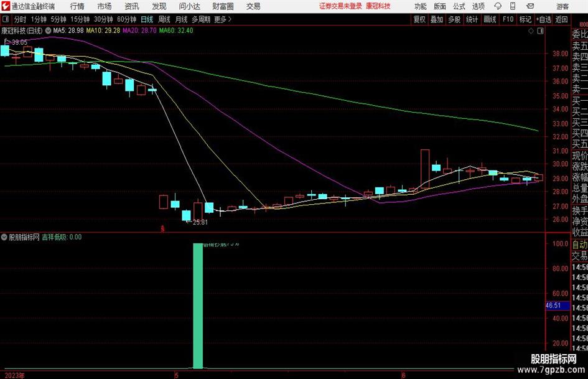The width and height of the screenshot is (588, 379).
Task: Open the 多周期 multi-period view
Action: (x=201, y=19)
